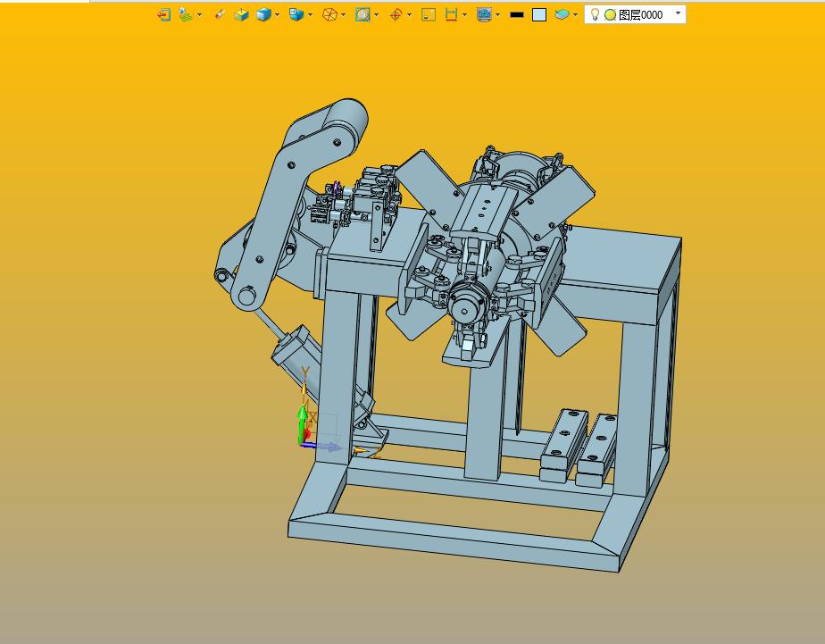Select the eraser tool icon
Screen dimensions: 825x644
pyautogui.click(x=220, y=14)
